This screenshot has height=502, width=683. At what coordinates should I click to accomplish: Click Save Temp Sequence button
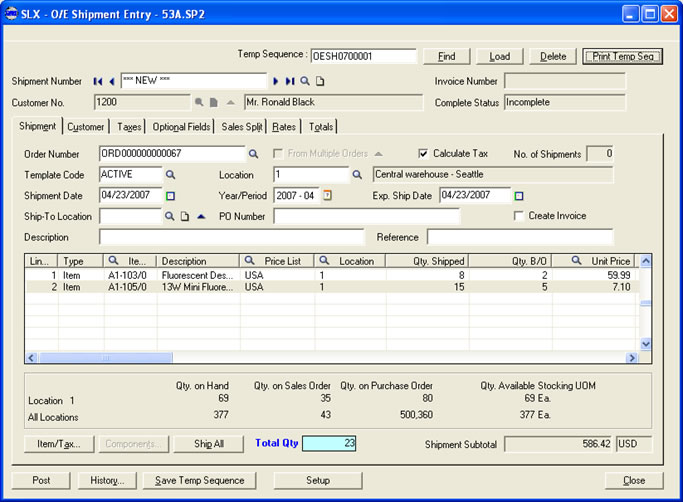[199, 481]
